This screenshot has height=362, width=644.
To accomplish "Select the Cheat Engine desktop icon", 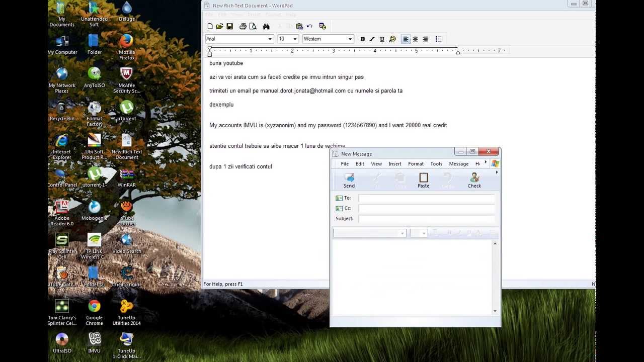I will tap(127, 277).
